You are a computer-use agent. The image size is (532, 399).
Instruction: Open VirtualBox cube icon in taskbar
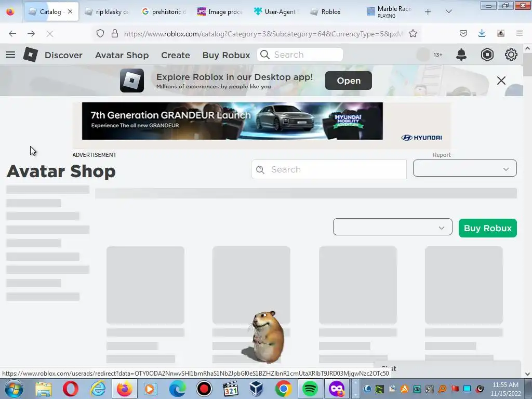(257, 389)
